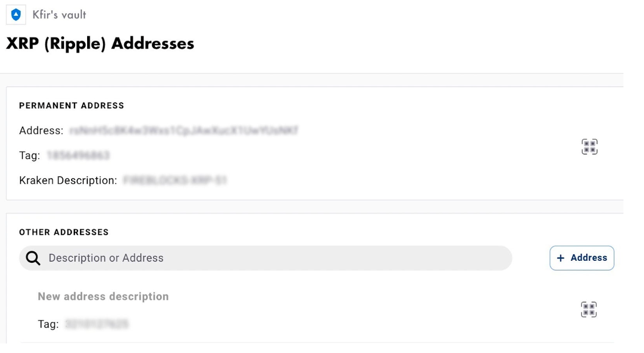
Task: Open QR code for permanent address
Action: tap(589, 147)
